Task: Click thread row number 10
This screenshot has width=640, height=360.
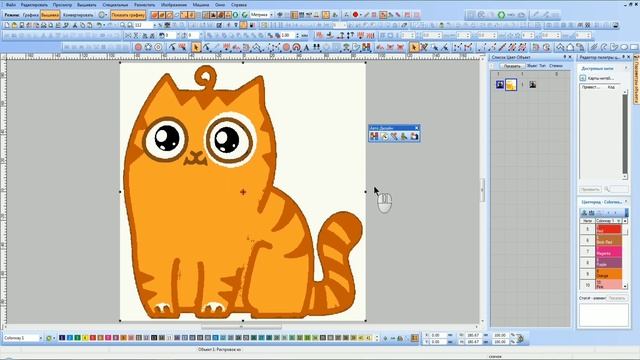Action: click(587, 284)
